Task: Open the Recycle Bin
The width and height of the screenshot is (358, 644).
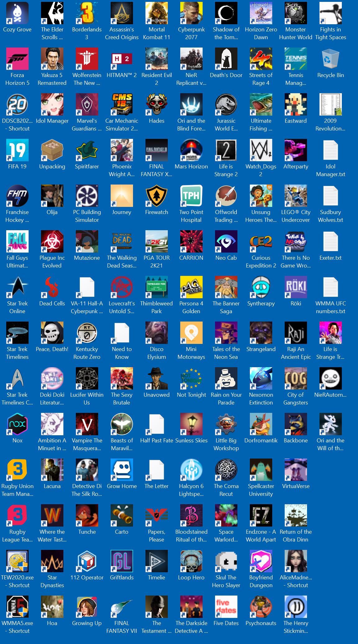Action: [x=331, y=59]
